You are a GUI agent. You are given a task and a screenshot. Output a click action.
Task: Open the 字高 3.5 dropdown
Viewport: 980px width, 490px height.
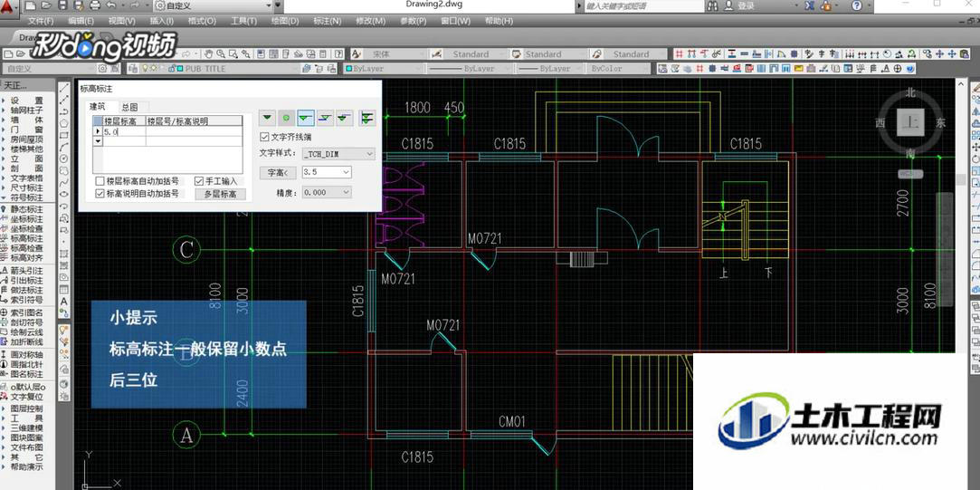coord(327,172)
